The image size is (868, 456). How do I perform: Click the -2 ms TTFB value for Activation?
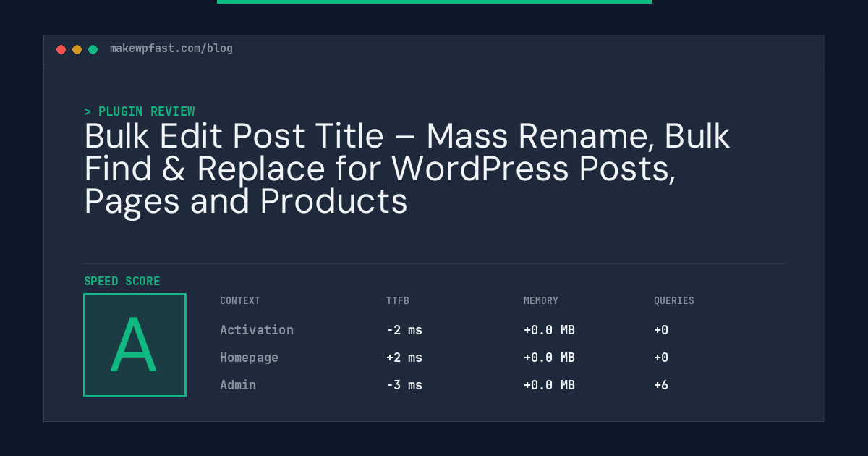click(x=404, y=330)
